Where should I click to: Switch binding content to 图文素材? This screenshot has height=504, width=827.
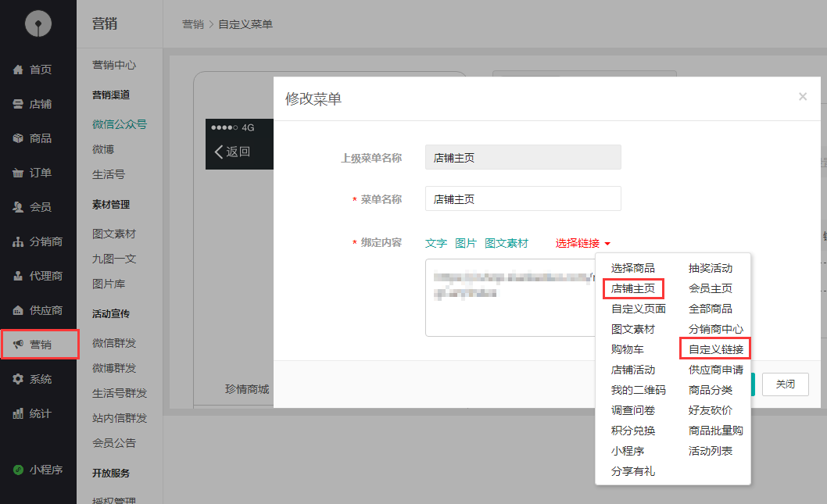507,243
